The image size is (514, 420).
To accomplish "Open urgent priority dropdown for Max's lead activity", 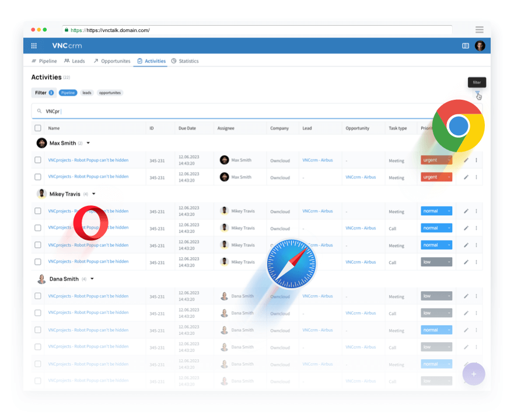I will 436,160.
